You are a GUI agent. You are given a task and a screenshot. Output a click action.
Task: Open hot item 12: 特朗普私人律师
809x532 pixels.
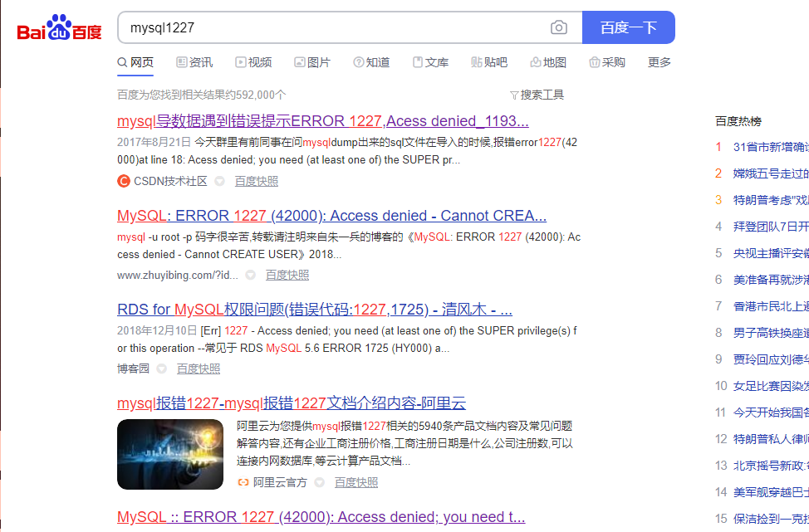(771, 439)
